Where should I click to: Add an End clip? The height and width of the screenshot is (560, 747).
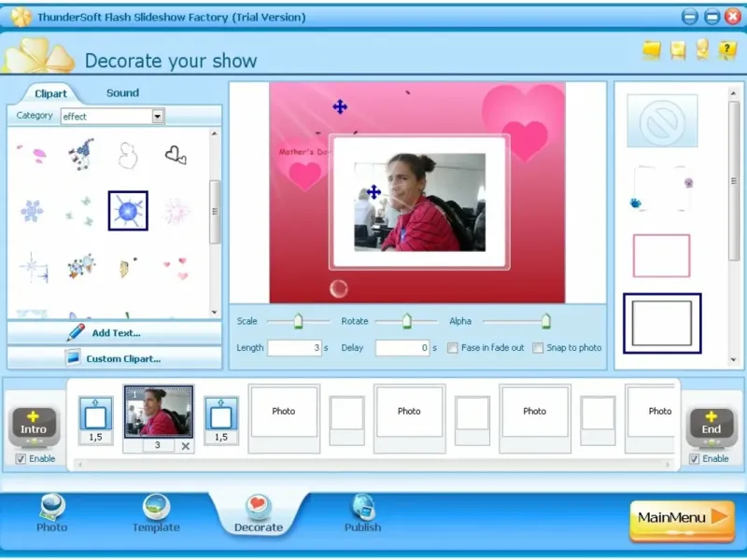point(712,426)
